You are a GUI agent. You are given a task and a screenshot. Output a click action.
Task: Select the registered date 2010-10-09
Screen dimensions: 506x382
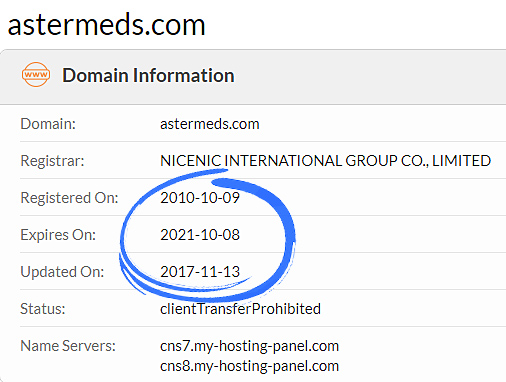point(200,198)
